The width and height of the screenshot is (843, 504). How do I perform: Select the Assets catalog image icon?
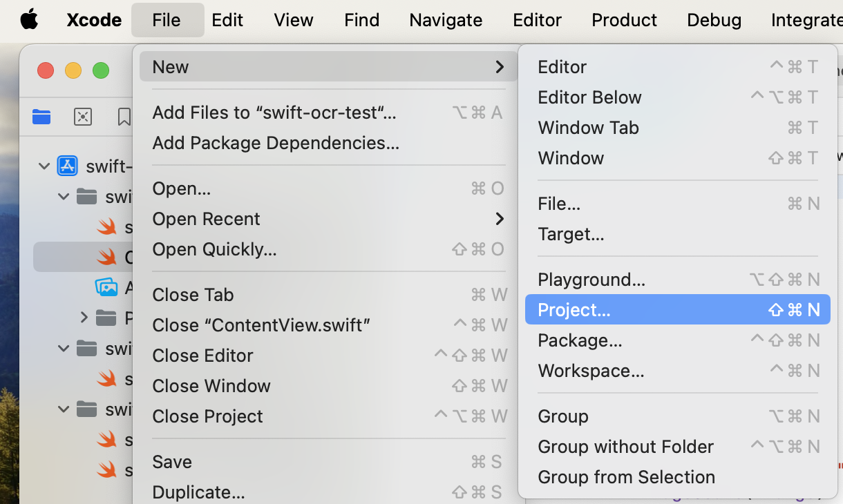[106, 287]
